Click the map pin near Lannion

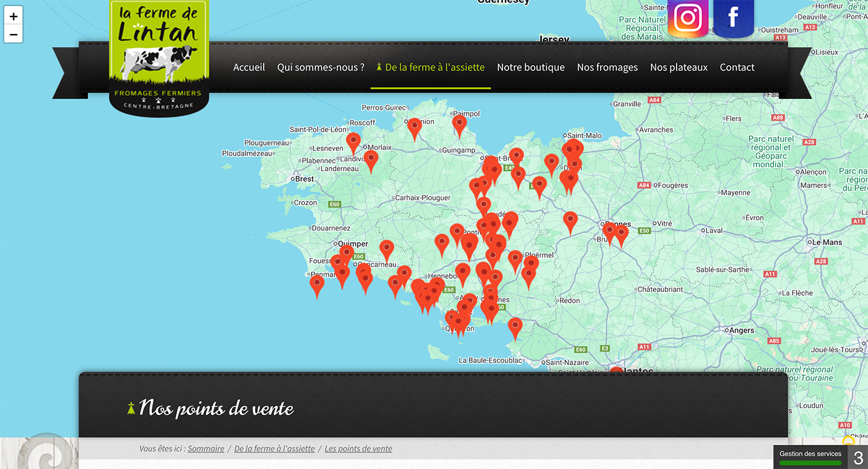click(414, 127)
